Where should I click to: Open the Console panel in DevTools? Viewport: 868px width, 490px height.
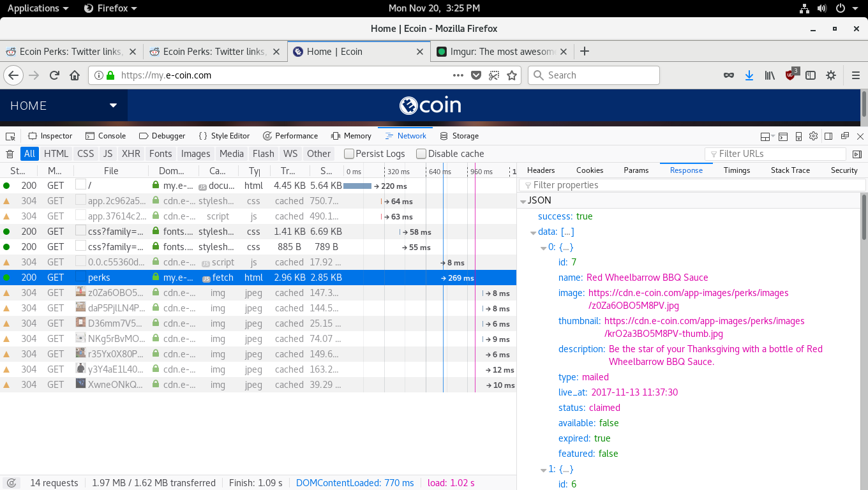[x=105, y=136]
